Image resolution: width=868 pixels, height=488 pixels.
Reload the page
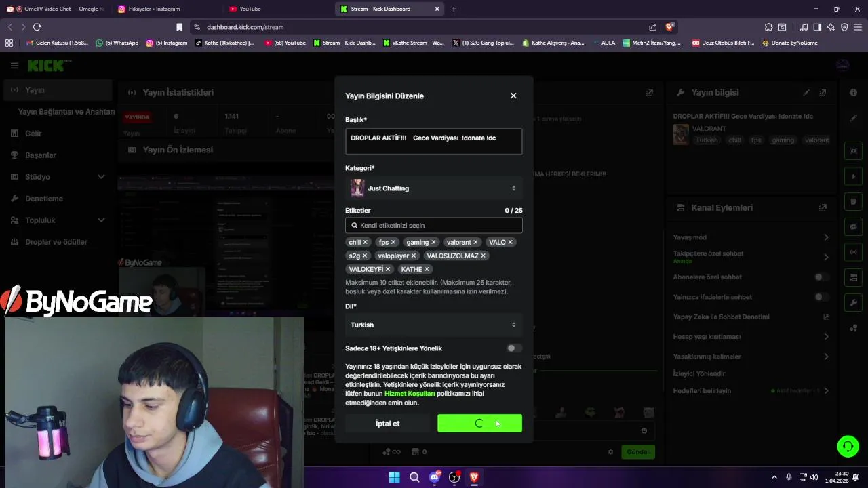click(37, 27)
